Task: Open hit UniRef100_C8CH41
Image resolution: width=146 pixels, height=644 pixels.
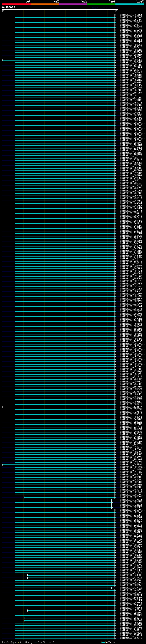Action: [x=131, y=434]
